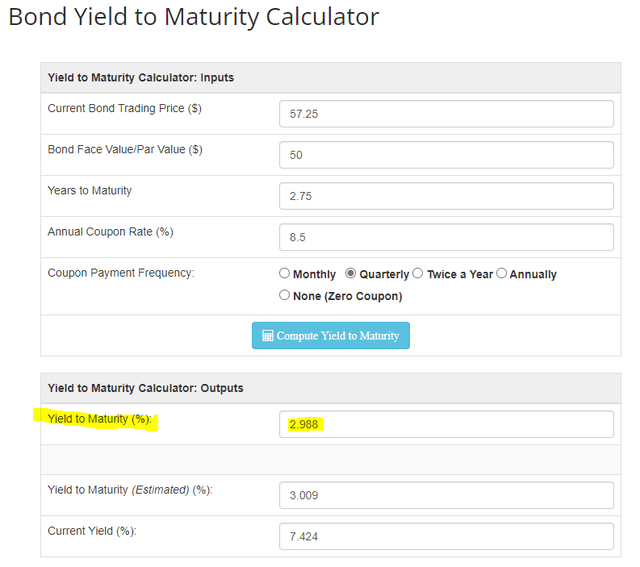Focus the Bond Face Value field

(446, 155)
